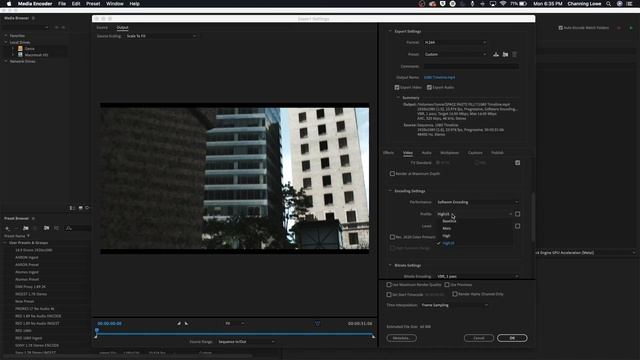Image resolution: width=640 pixels, height=360 pixels.
Task: Open the Preset Browser panel menu icon
Action: pos(33,218)
